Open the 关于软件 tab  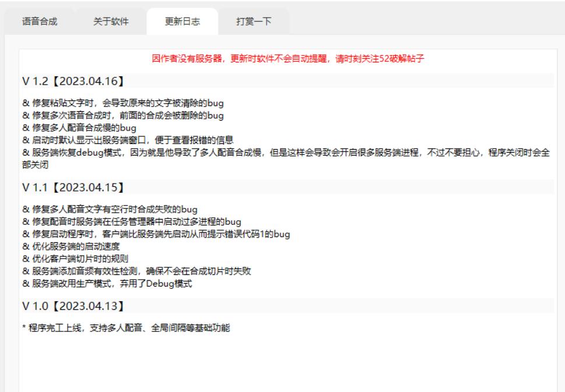(111, 22)
